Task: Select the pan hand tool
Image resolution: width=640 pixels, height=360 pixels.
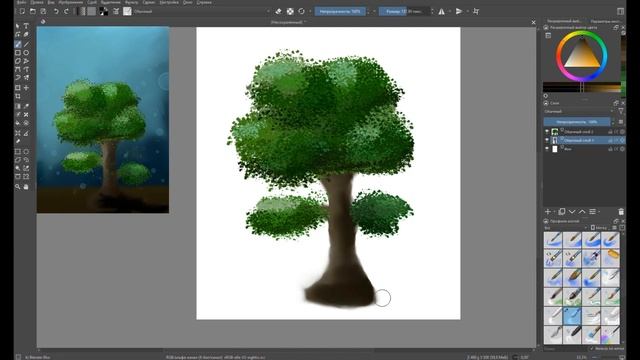Action: pyautogui.click(x=26, y=187)
